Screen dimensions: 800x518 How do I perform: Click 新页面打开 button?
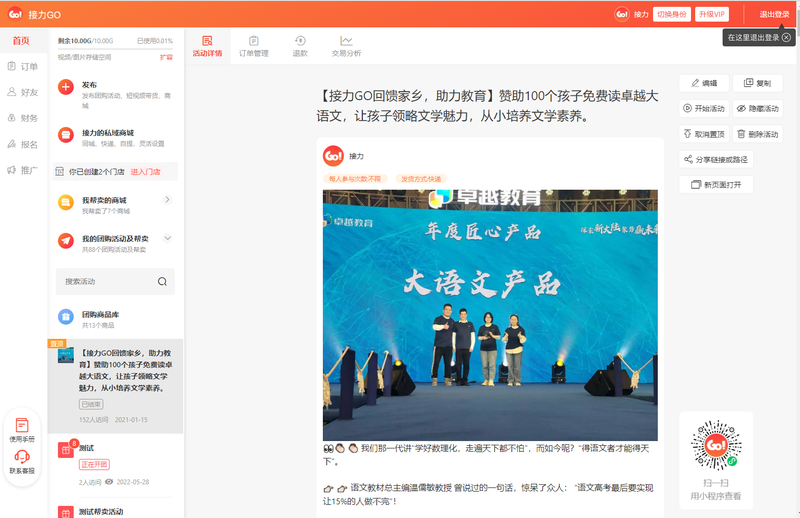(716, 185)
